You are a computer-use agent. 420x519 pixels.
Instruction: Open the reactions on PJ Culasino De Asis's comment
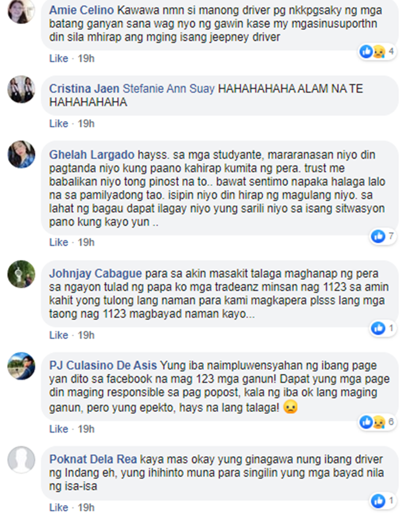click(377, 422)
